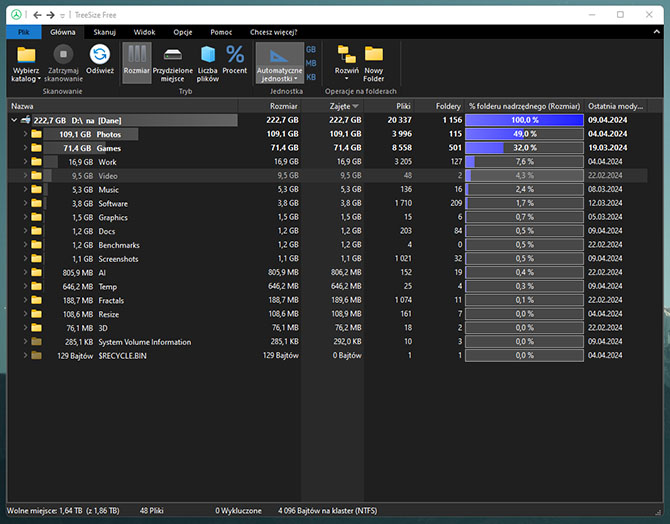Click the Docs folder icon
The width and height of the screenshot is (670, 524).
[x=37, y=231]
